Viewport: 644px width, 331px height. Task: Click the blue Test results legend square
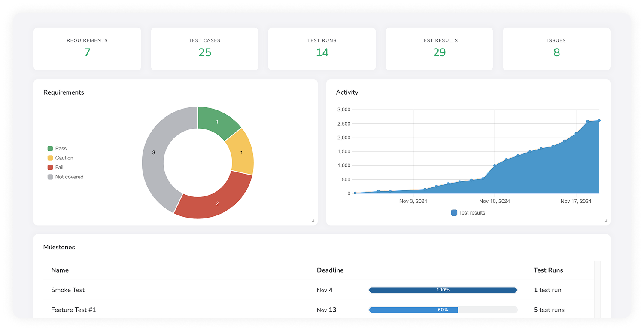point(454,212)
